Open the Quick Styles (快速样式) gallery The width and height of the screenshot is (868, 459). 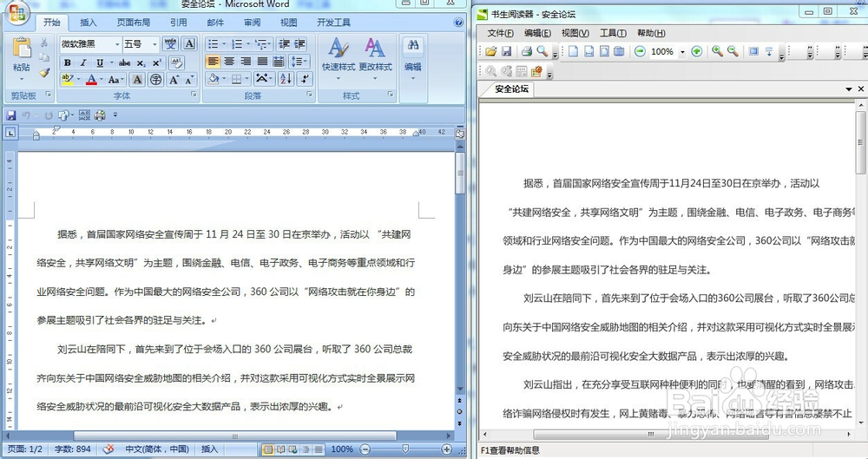pyautogui.click(x=339, y=59)
